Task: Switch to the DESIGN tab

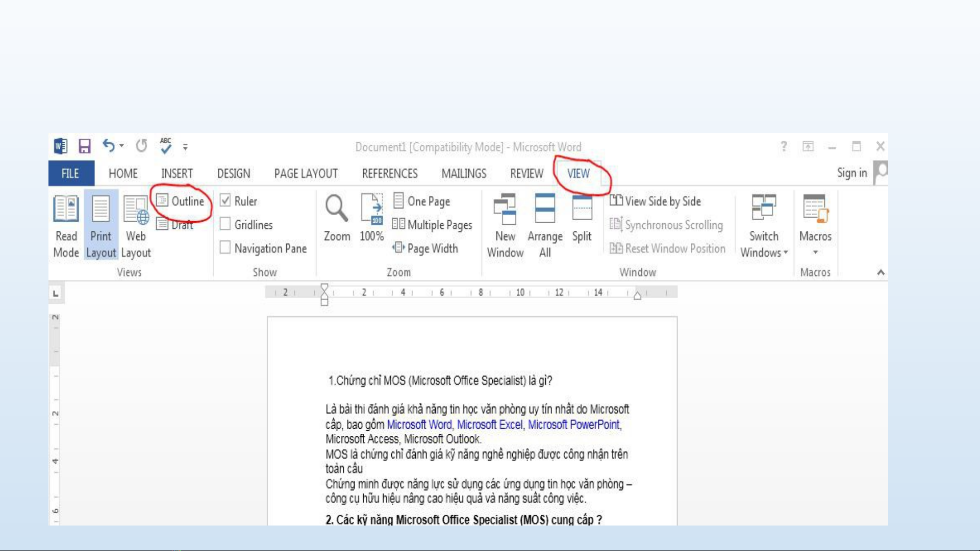Action: [x=234, y=173]
